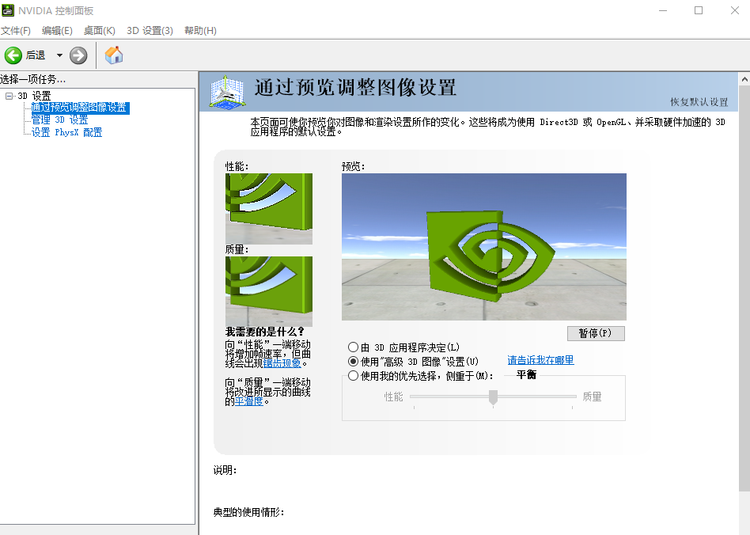Click the right vertical scrollbar thumb
This screenshot has width=750, height=535.
point(745,288)
